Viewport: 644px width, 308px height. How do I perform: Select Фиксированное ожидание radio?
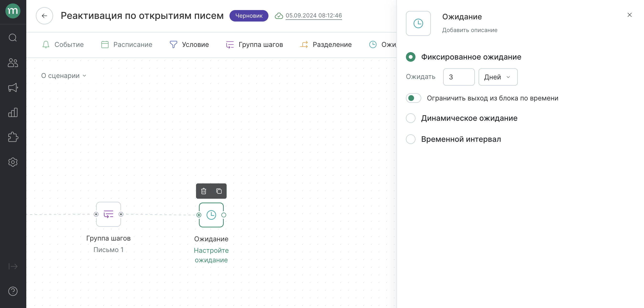click(x=410, y=57)
